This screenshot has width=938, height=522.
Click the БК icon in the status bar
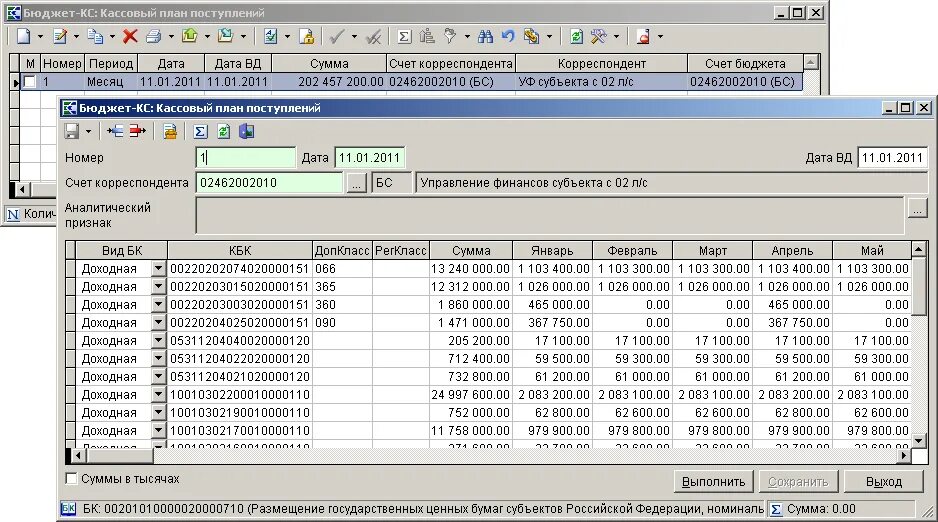pos(69,509)
